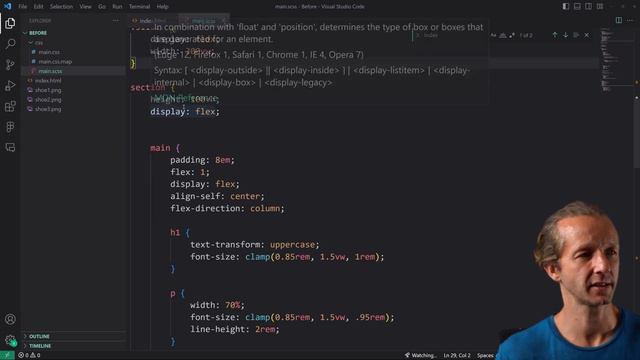The height and width of the screenshot is (360, 640).
Task: Open the Manage gear icon
Action: coord(10,340)
